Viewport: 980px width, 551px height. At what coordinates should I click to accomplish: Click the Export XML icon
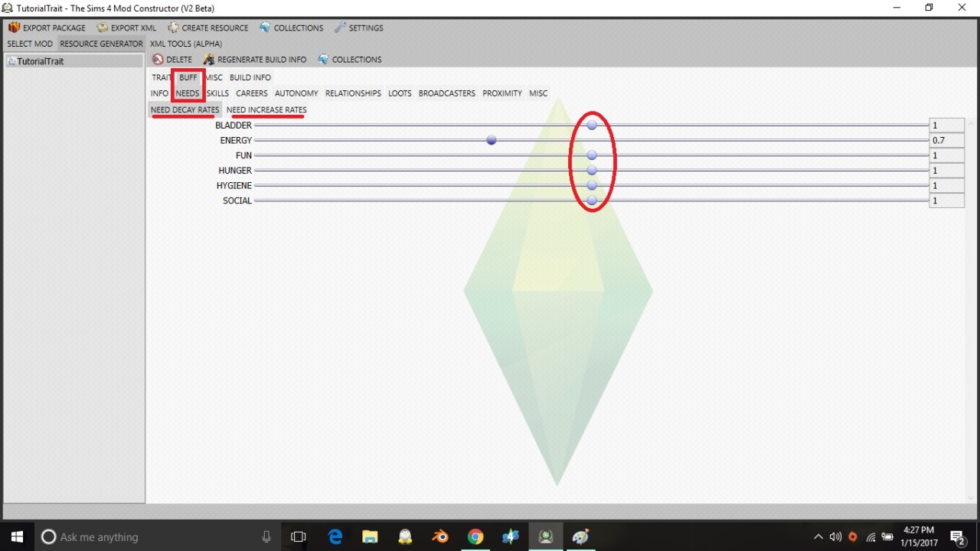102,28
